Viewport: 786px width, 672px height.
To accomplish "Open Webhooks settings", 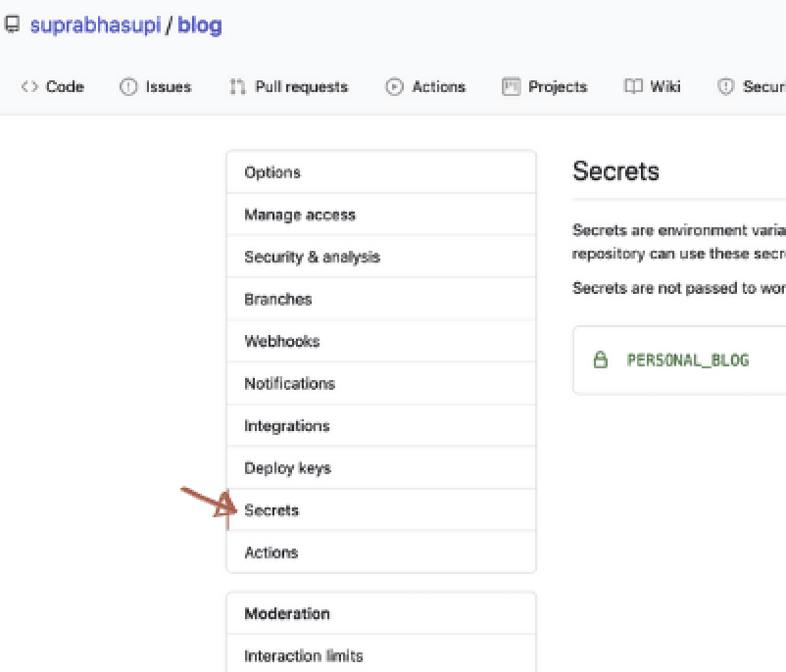I will point(381,341).
